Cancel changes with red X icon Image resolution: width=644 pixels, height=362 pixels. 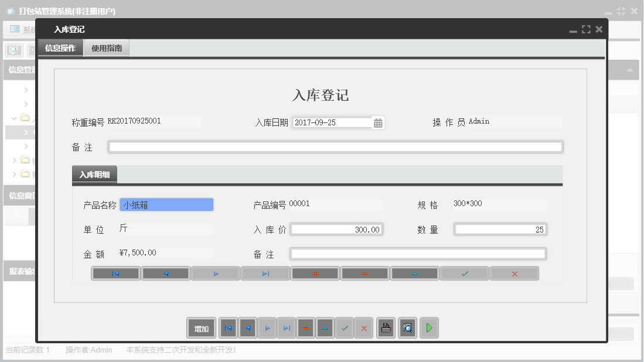click(x=363, y=327)
